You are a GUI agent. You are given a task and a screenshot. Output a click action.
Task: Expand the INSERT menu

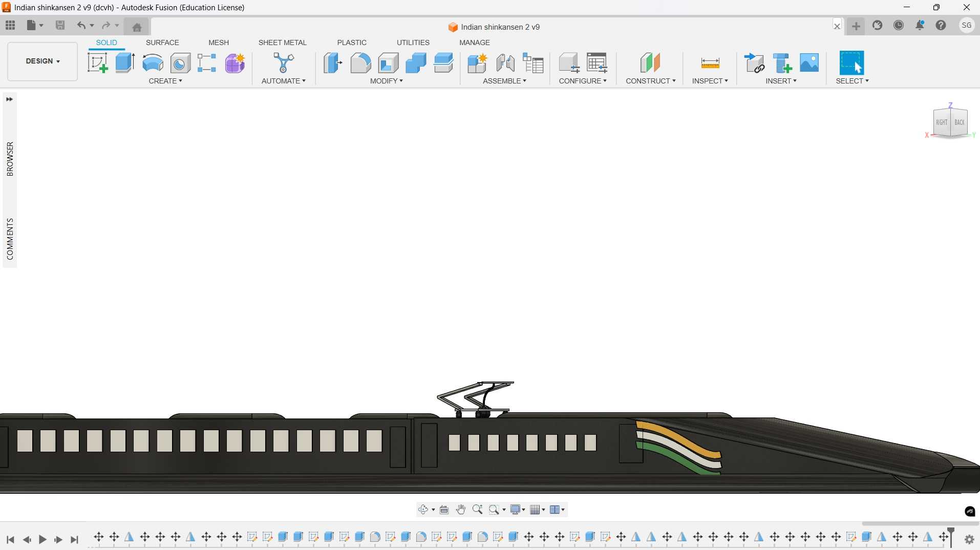point(781,81)
